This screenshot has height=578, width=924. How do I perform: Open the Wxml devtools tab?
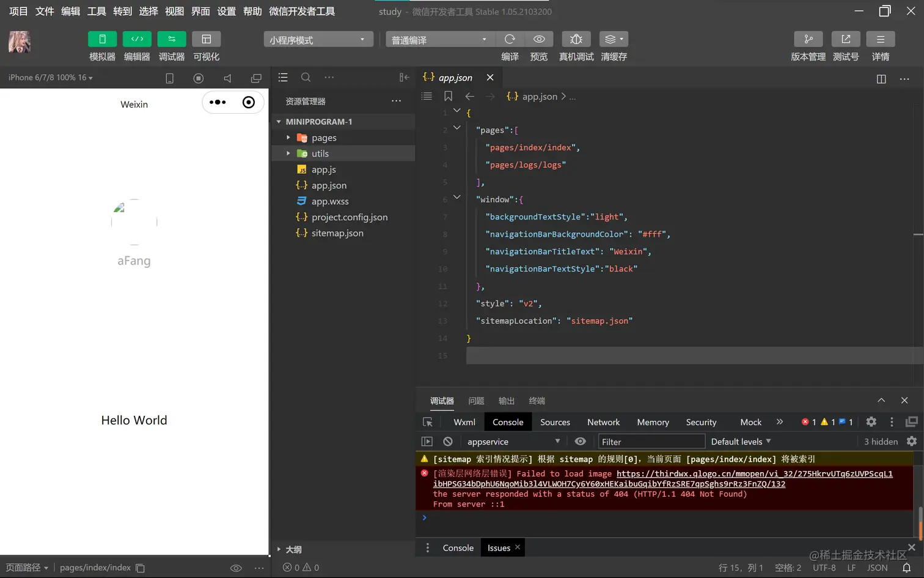[x=464, y=422]
